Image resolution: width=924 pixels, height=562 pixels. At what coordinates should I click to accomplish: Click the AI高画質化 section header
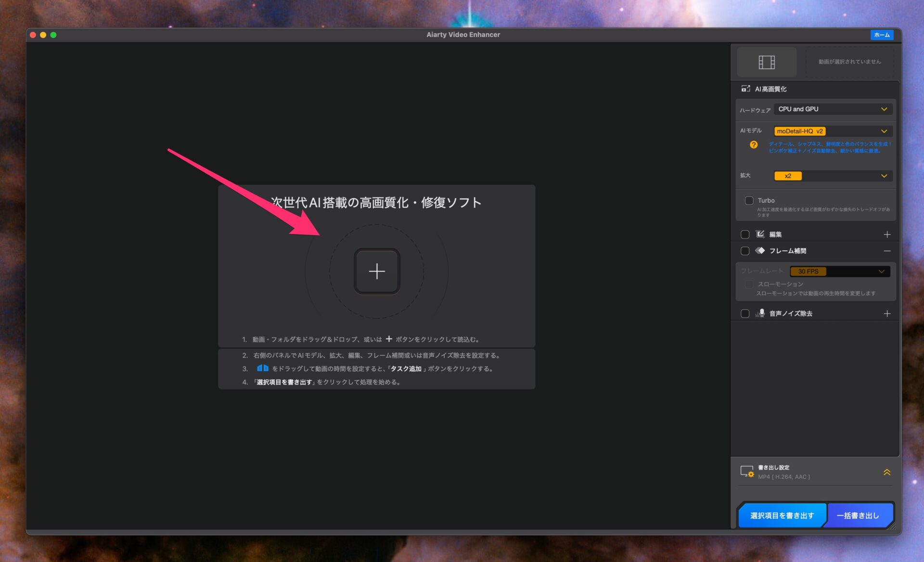pos(770,89)
